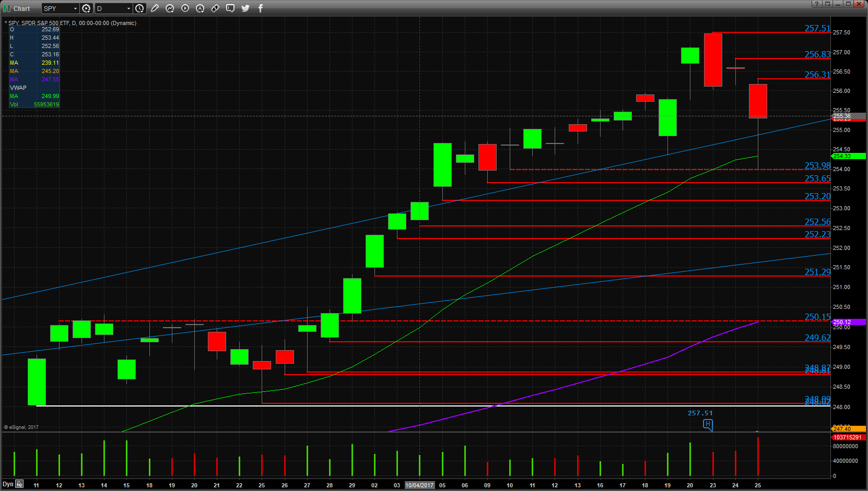Image resolution: width=868 pixels, height=491 pixels.
Task: Select the green 254.33 MA price tag
Action: [848, 156]
